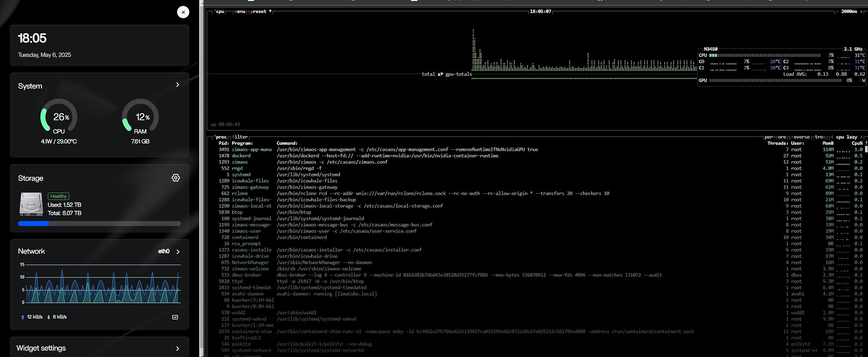
Task: Toggle process tree view in btop
Action: tap(820, 137)
